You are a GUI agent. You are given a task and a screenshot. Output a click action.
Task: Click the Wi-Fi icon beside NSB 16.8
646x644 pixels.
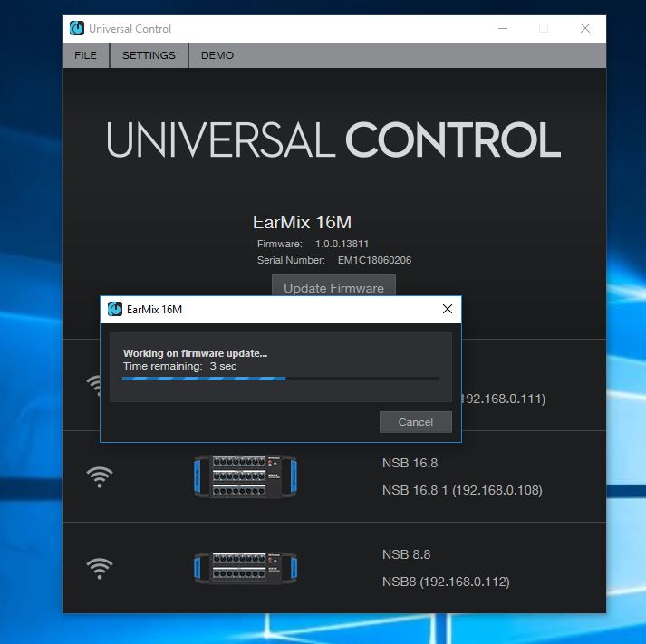tap(100, 476)
